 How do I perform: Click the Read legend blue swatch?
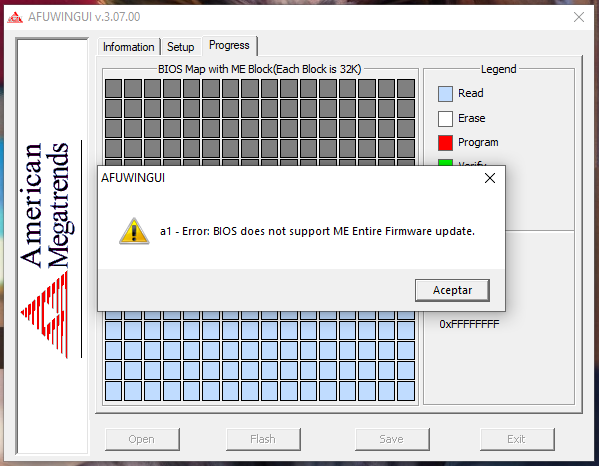[445, 94]
